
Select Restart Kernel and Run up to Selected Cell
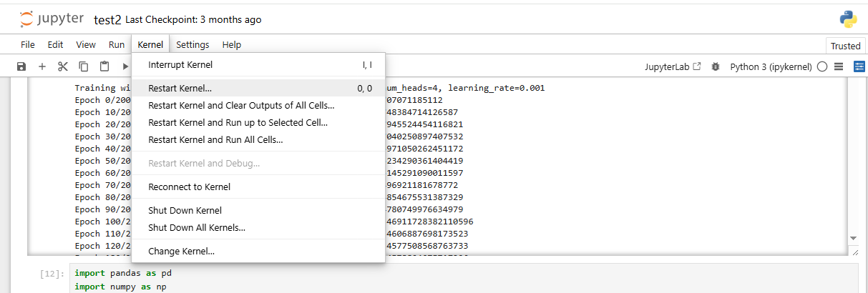(258, 123)
